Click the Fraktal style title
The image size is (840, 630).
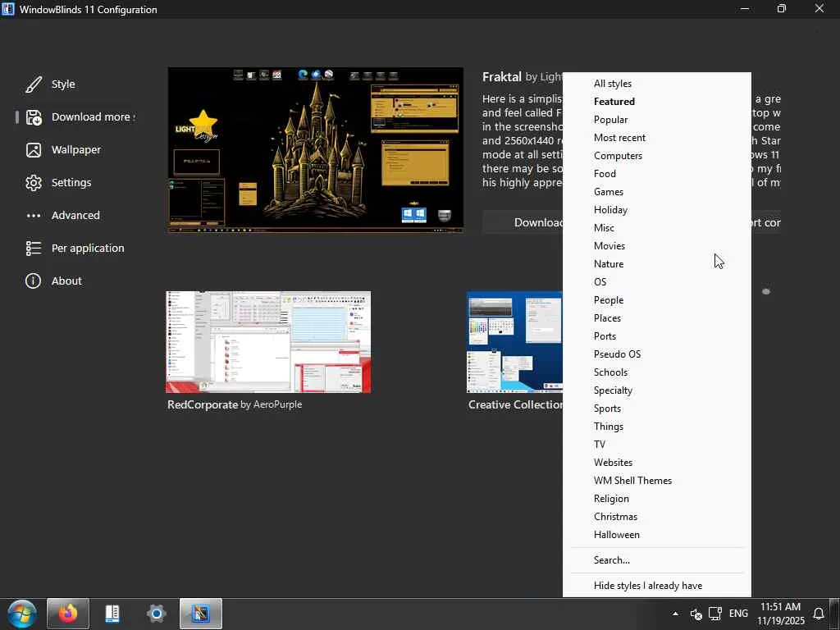[x=501, y=77]
